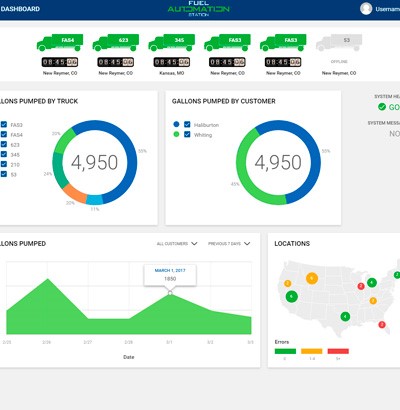Open the Dashboard header item
This screenshot has height=410, width=400.
click(x=20, y=9)
